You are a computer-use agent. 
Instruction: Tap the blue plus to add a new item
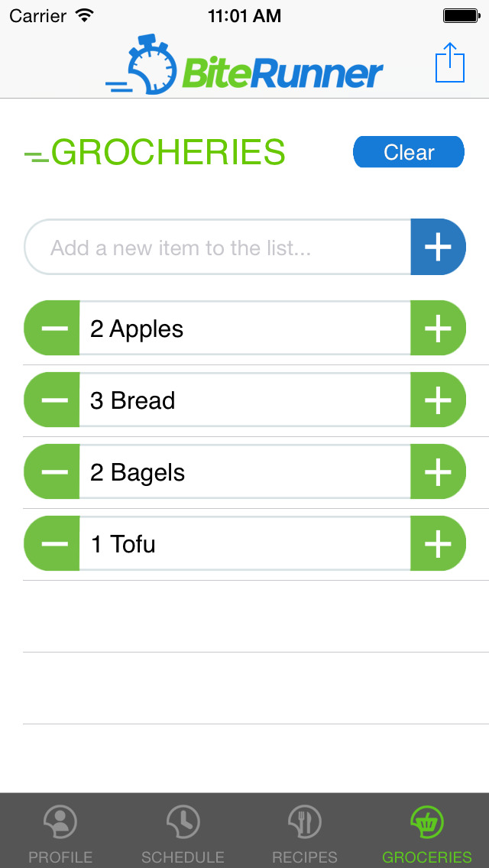(438, 248)
